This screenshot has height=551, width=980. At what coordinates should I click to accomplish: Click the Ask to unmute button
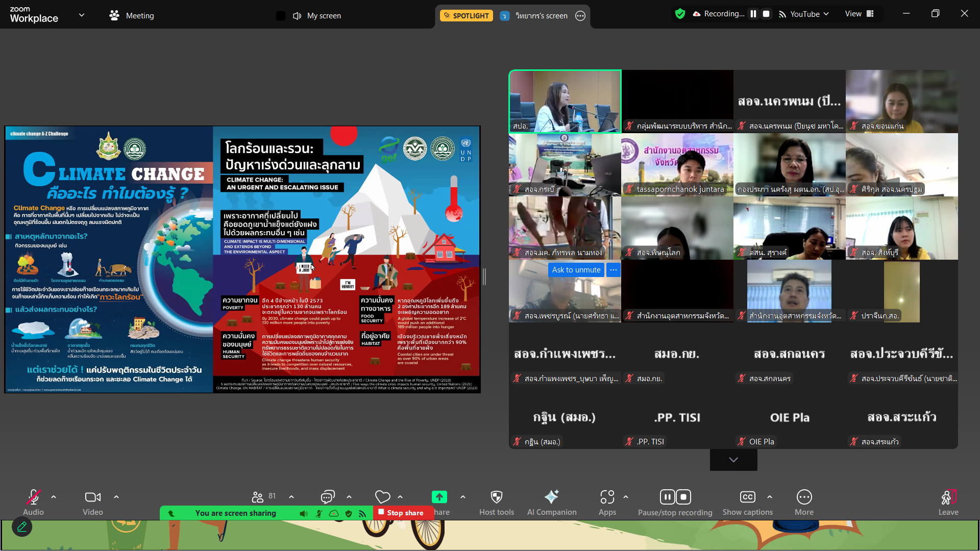576,270
